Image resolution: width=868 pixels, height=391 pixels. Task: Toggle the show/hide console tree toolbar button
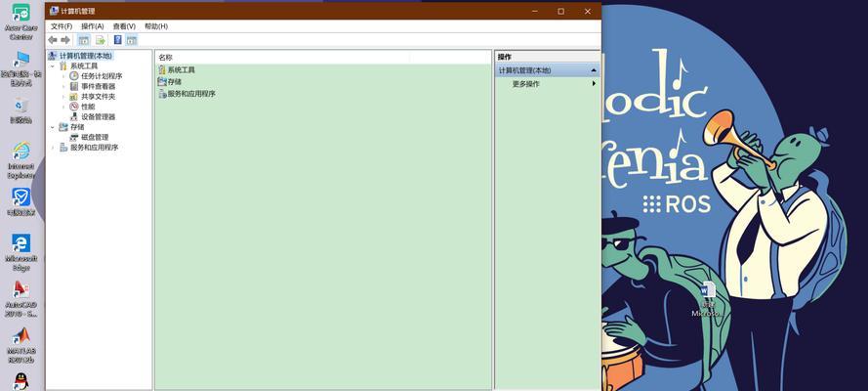point(84,40)
